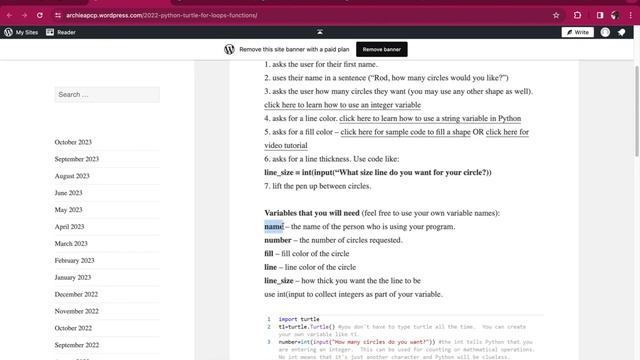Open the September 2022 archive
Image resolution: width=640 pixels, height=360 pixels.
click(x=77, y=345)
